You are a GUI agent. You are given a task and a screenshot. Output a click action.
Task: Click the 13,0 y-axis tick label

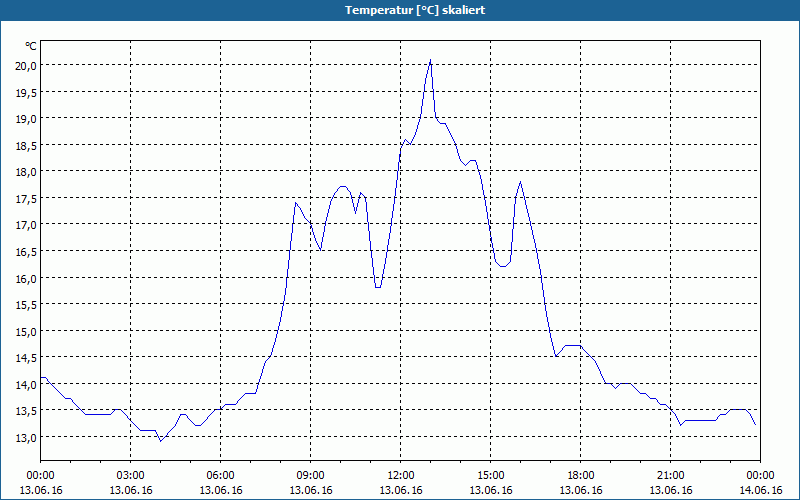click(x=26, y=437)
